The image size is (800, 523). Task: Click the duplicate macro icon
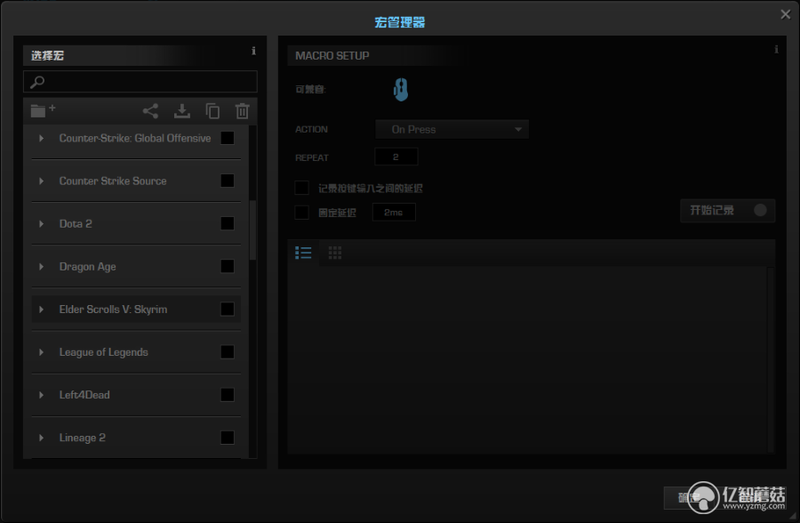tap(212, 111)
